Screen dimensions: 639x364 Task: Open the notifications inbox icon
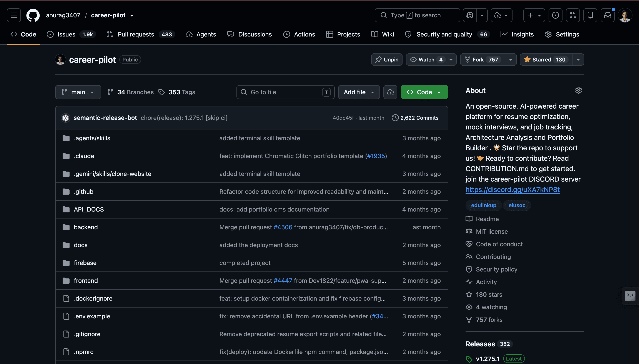pos(608,15)
